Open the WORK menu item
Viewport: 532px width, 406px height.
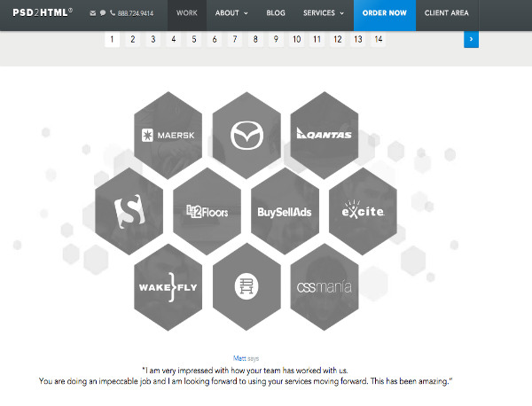(x=187, y=13)
